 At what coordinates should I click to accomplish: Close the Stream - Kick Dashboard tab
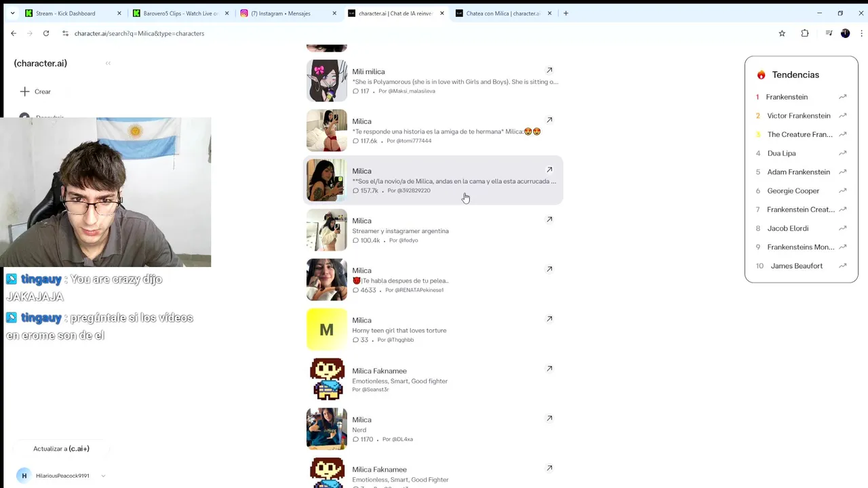119,13
